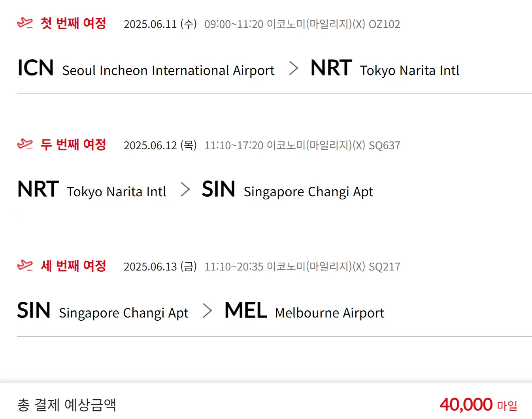Click the airplane icon beside 세 번째 여정
Screen dimensions: 532x419
pyautogui.click(x=25, y=266)
